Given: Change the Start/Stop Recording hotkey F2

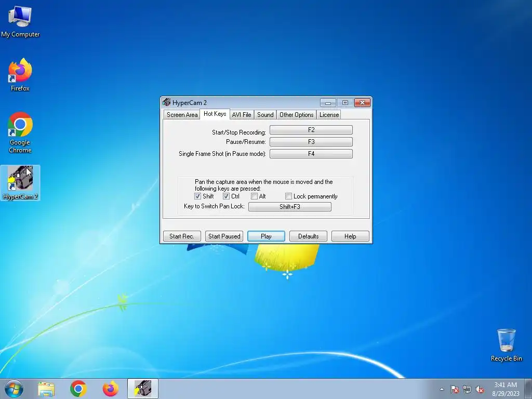Looking at the screenshot, I should point(311,130).
